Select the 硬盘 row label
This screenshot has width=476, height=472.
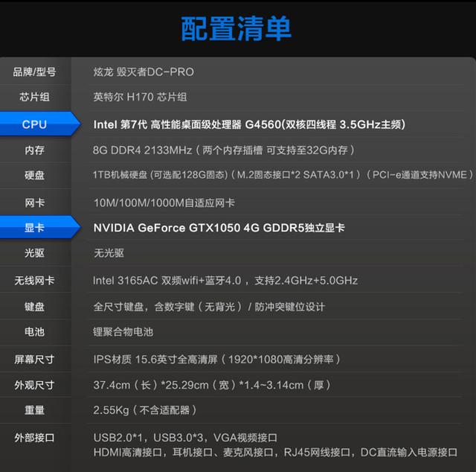coord(34,176)
